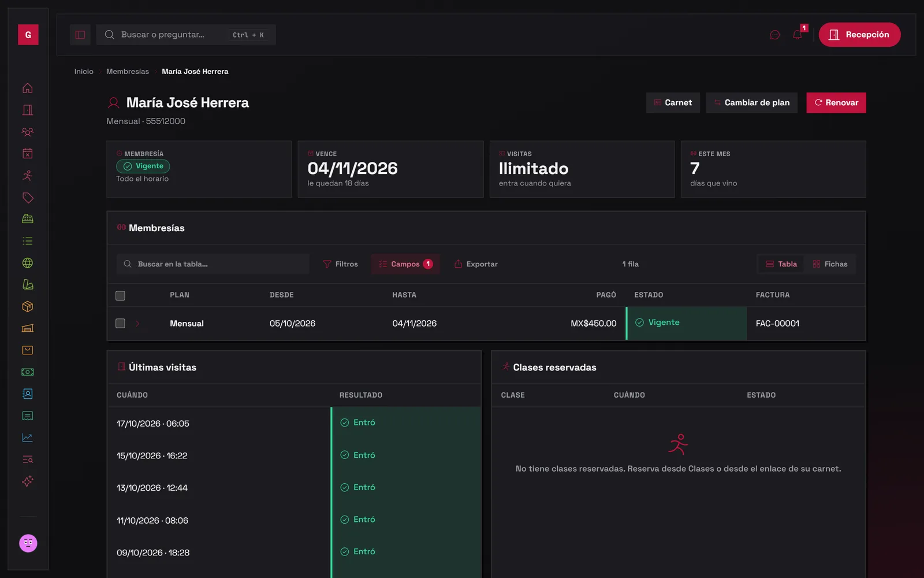
Task: Select all rows with the header checkbox
Action: pos(120,295)
